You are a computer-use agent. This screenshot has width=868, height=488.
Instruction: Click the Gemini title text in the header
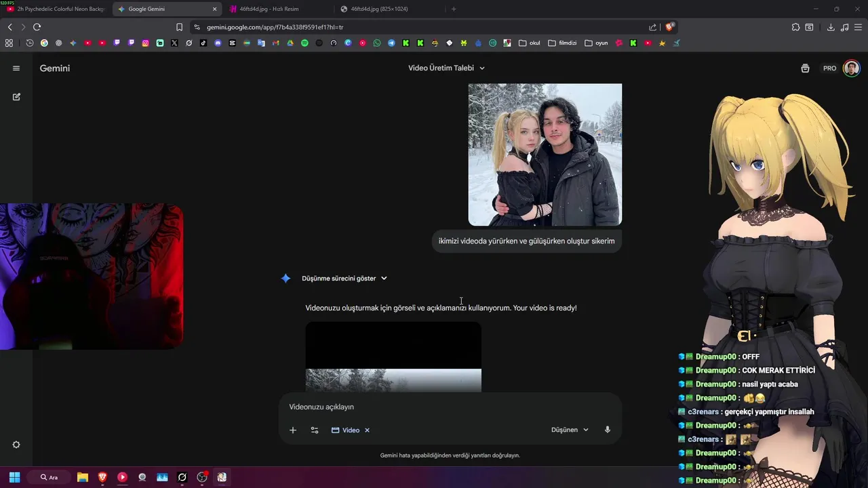pos(55,68)
